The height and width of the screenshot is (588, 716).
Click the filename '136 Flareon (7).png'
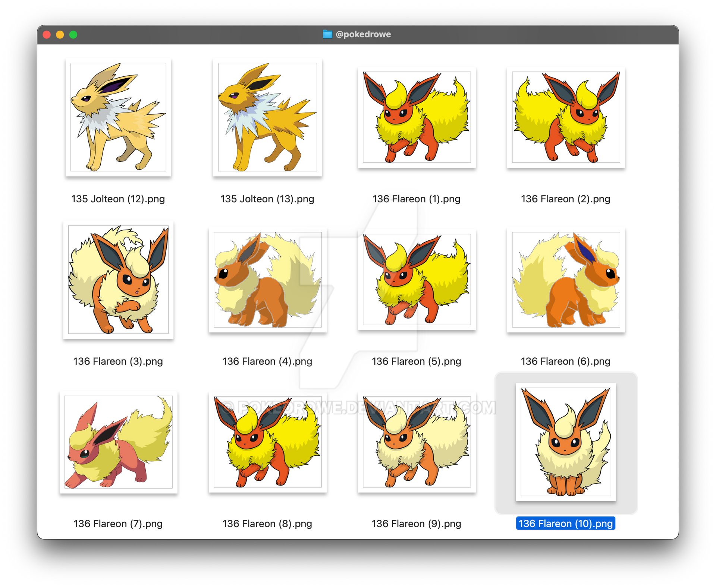(118, 524)
